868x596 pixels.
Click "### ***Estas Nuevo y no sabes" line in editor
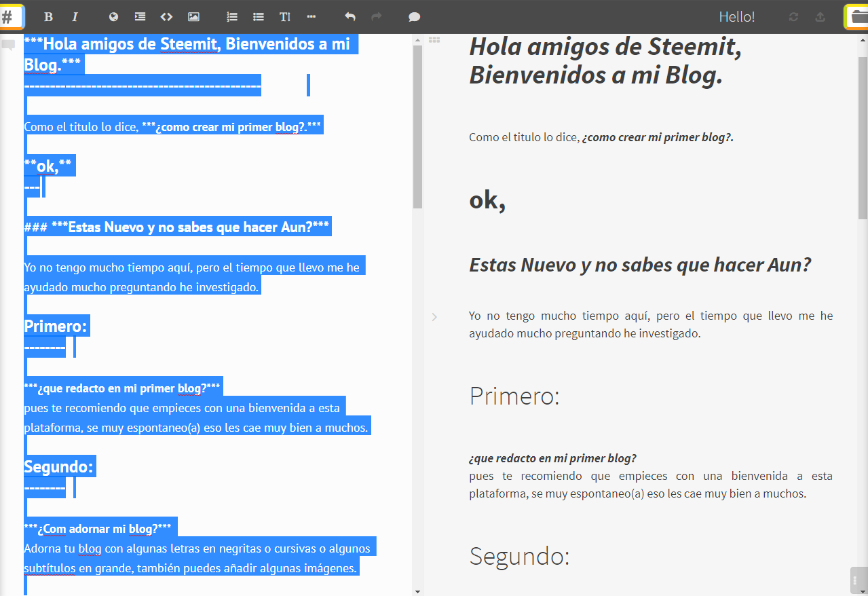(x=176, y=227)
